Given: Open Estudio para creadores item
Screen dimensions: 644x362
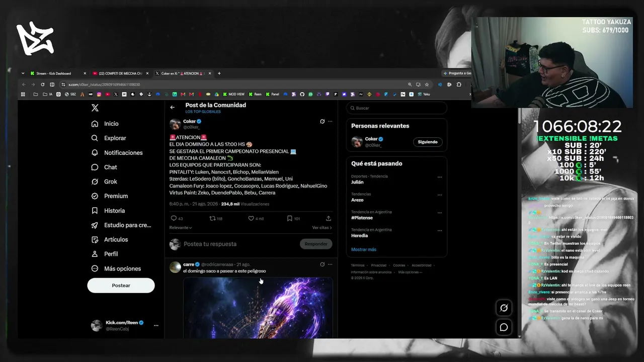Looking at the screenshot, I should [121, 225].
